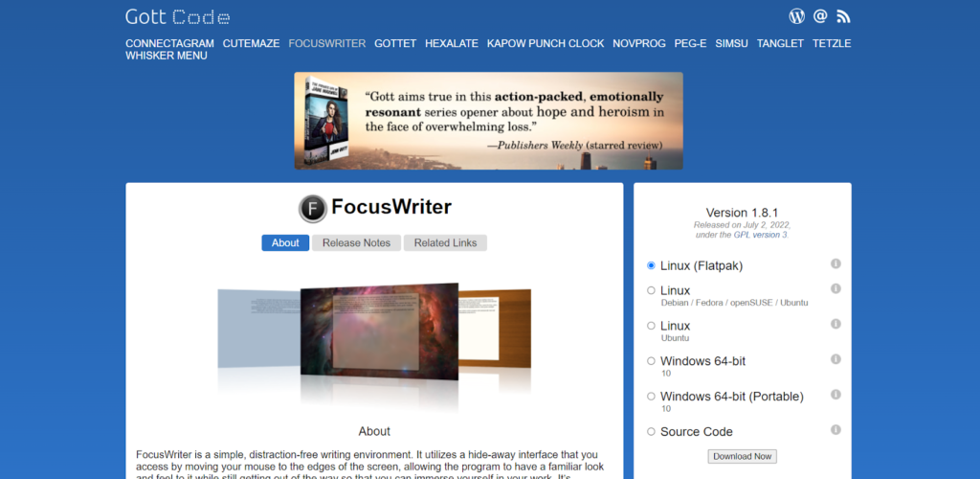Image resolution: width=980 pixels, height=479 pixels.
Task: Click the info icon for Linux (Flatpak)
Action: point(835,263)
